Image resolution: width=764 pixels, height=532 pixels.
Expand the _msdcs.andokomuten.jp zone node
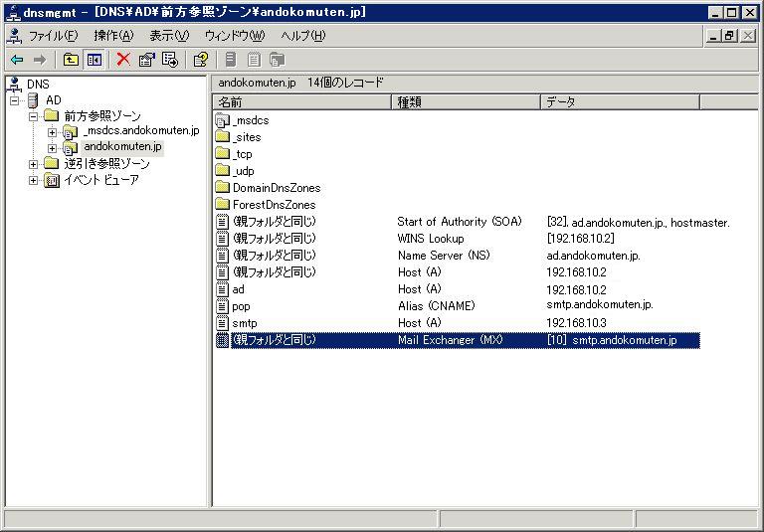tap(52, 132)
